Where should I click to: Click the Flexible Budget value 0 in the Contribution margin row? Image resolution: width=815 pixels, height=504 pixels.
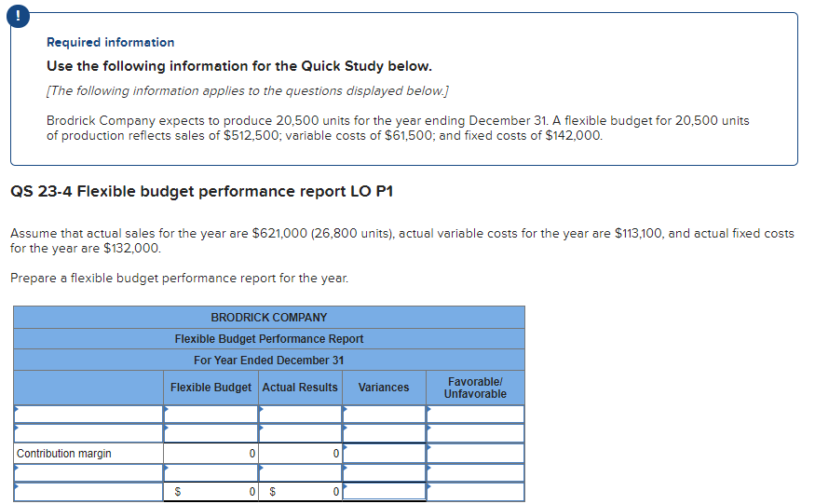click(x=211, y=454)
